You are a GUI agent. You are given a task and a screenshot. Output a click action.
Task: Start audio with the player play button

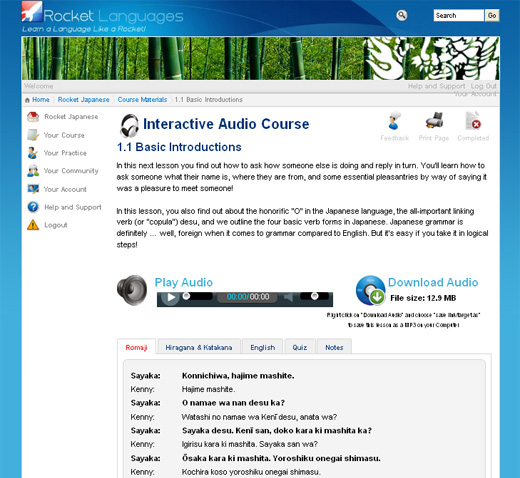[171, 297]
